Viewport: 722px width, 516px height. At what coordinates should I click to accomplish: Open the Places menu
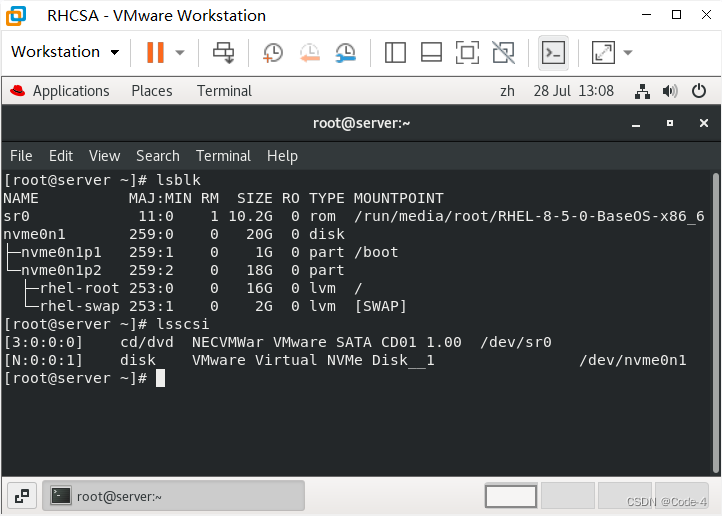(x=151, y=91)
